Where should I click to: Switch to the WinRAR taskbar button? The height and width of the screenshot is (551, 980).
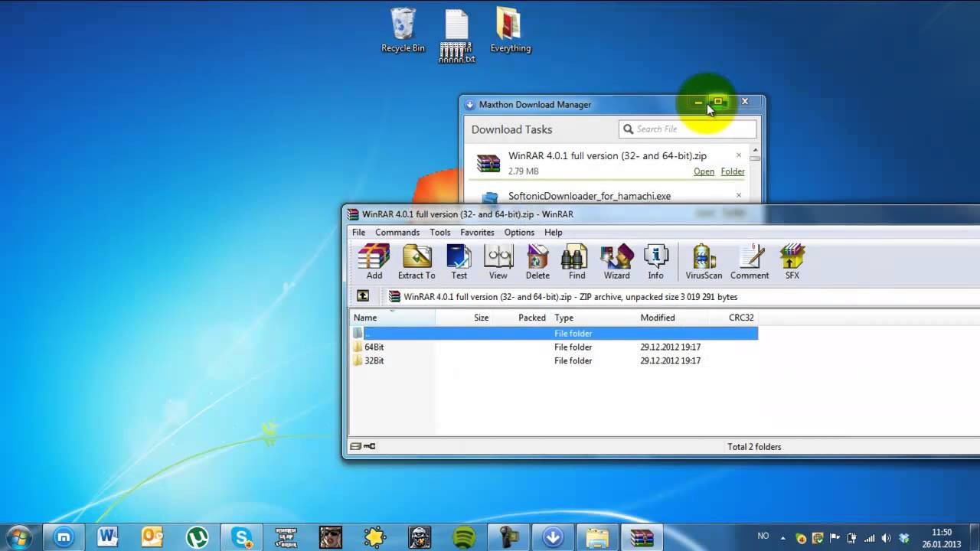point(642,537)
